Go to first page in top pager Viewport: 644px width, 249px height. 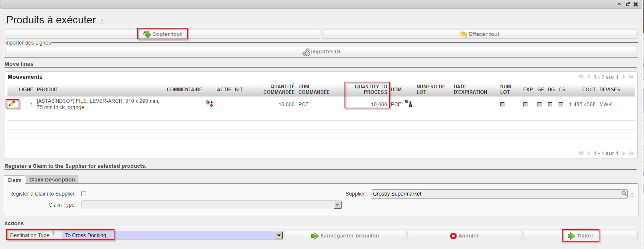click(581, 77)
